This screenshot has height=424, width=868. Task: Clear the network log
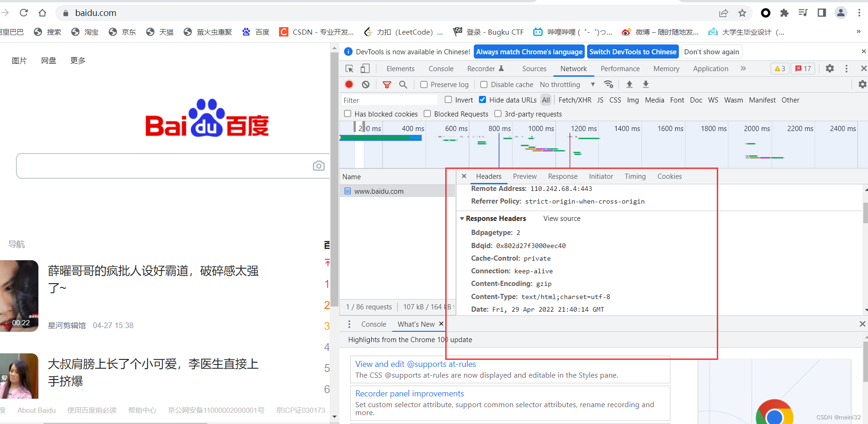[x=366, y=84]
